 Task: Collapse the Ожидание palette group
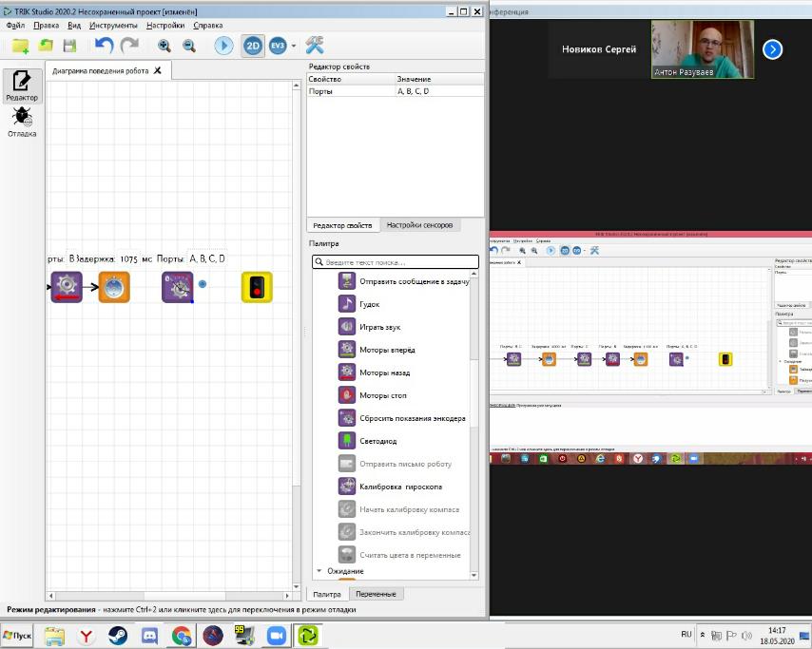(319, 571)
